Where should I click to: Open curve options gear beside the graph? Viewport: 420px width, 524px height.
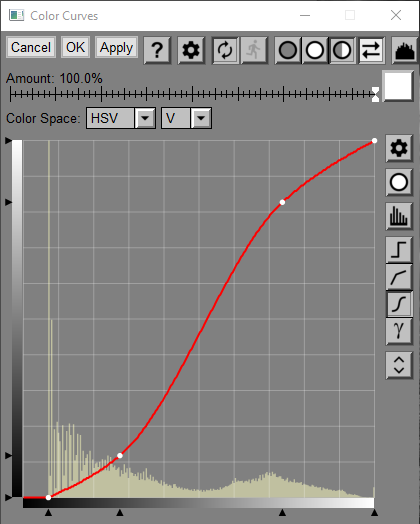tap(399, 148)
